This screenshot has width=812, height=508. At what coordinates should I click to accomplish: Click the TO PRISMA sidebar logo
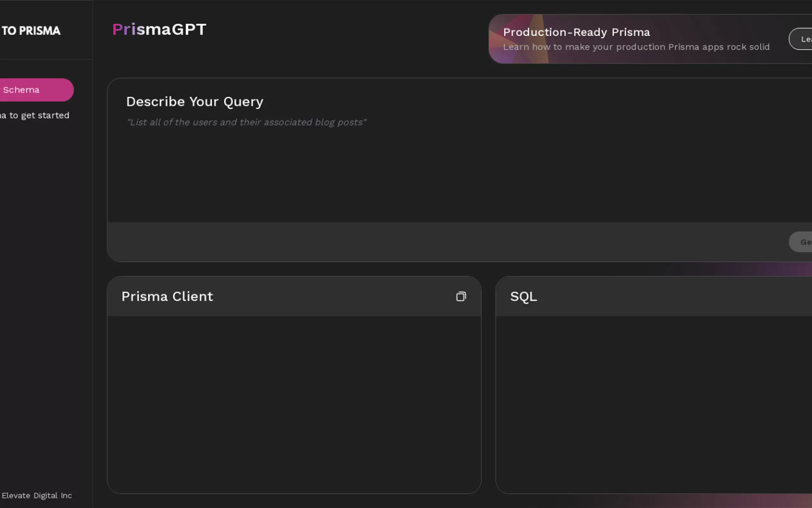coord(31,31)
